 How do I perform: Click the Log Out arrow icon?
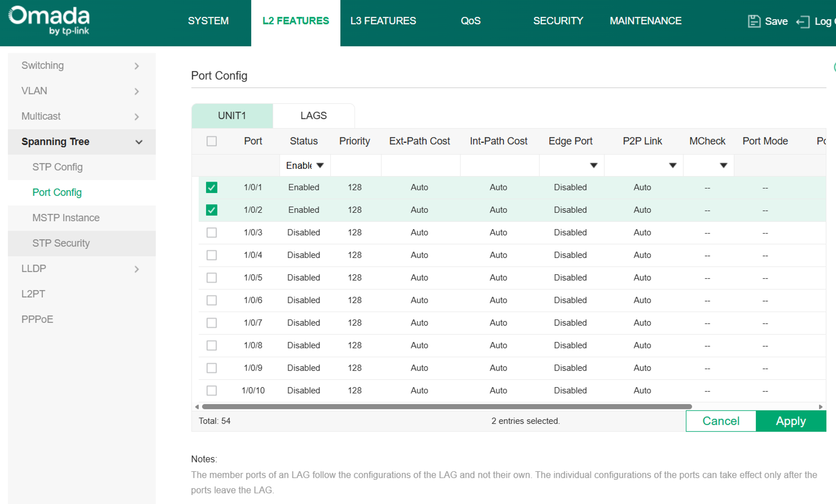[803, 22]
